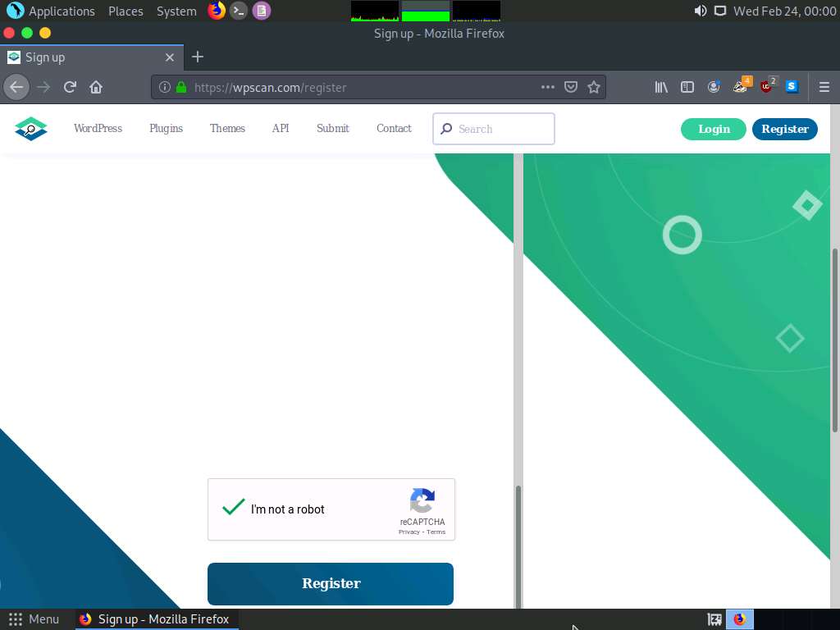This screenshot has width=840, height=630.
Task: Check the I'm not a robot checkbox
Action: coord(233,509)
